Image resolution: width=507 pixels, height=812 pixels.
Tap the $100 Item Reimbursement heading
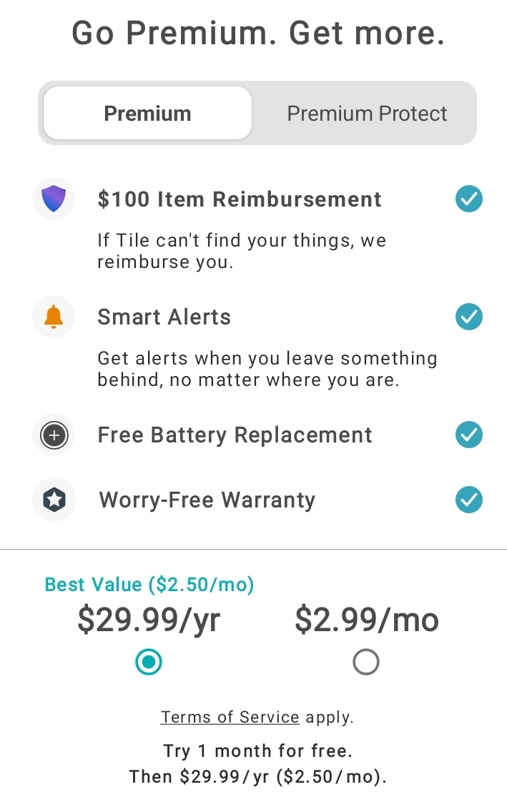tap(240, 199)
